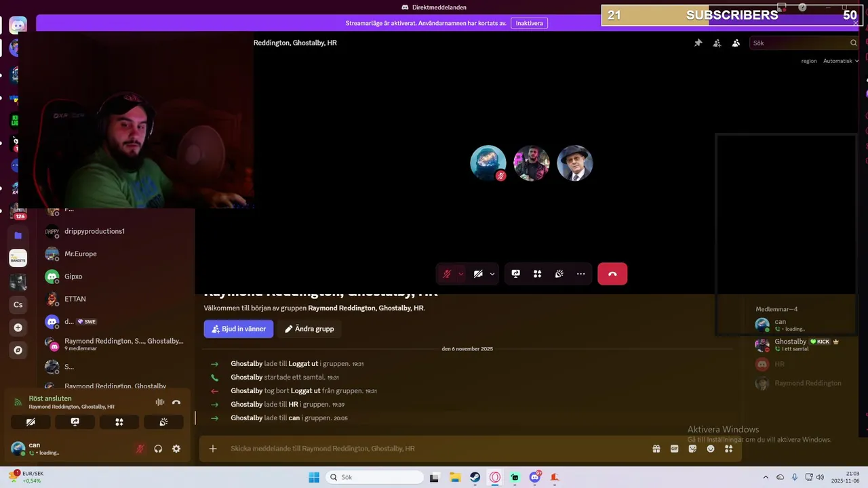Click can's avatar in the call
This screenshot has height=488, width=868.
pyautogui.click(x=488, y=163)
